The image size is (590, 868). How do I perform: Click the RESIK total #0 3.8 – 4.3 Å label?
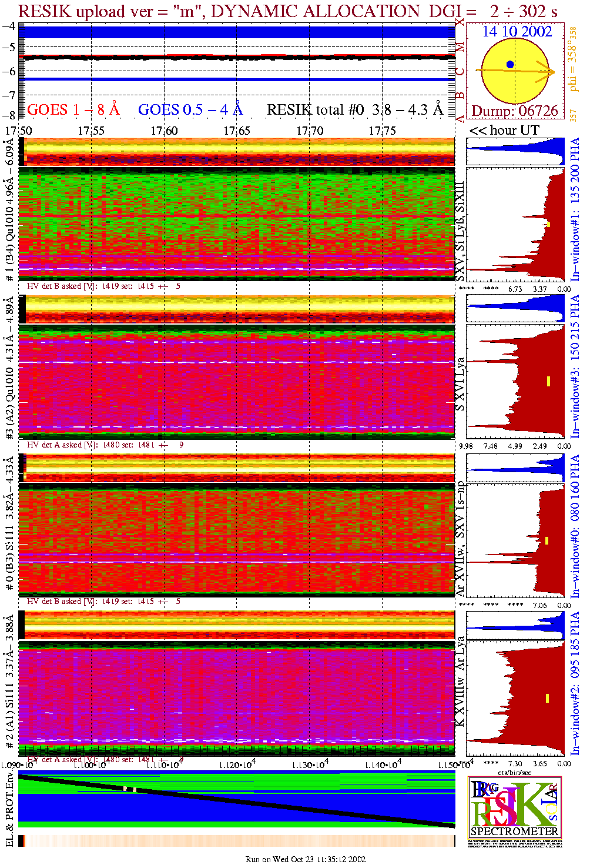(354, 110)
